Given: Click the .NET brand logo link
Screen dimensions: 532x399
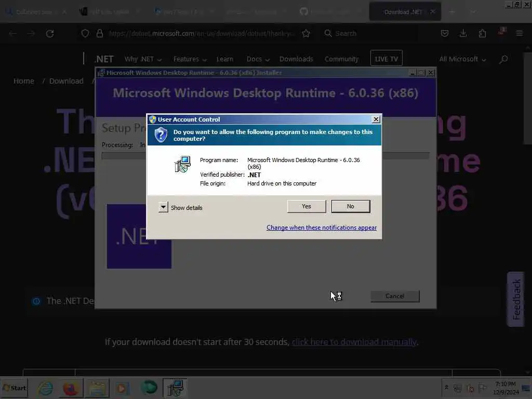Looking at the screenshot, I should [x=104, y=59].
